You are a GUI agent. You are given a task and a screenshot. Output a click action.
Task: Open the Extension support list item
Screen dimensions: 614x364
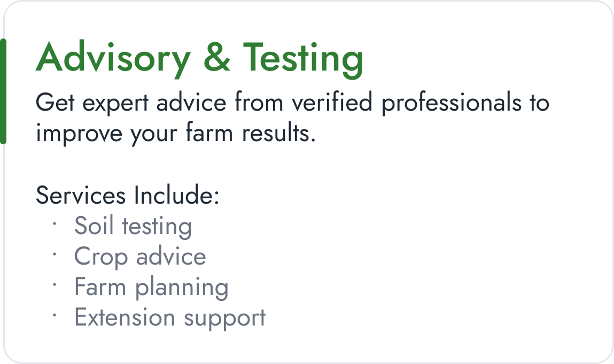click(x=170, y=317)
